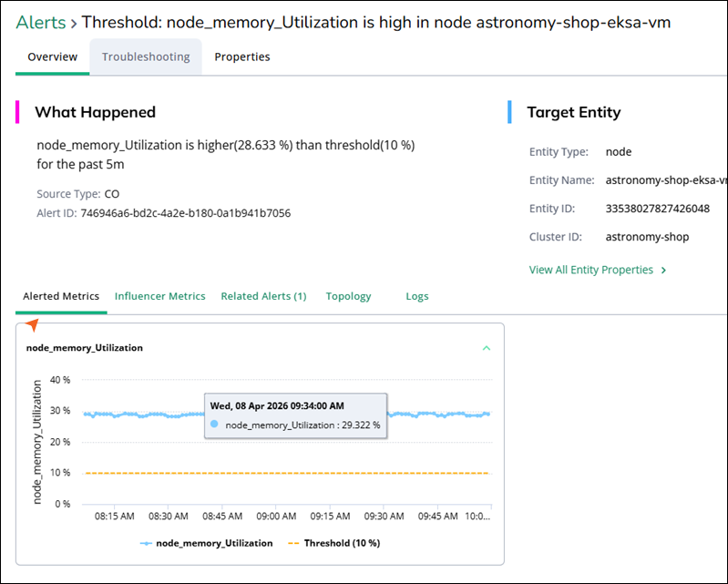This screenshot has height=584, width=728.
Task: Click the Source Type value CO
Action: (111, 193)
